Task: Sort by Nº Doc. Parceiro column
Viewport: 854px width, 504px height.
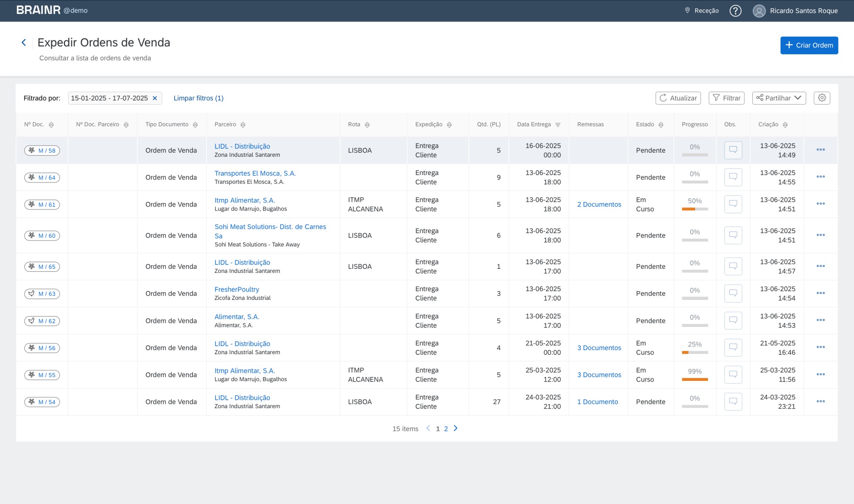Action: (126, 125)
